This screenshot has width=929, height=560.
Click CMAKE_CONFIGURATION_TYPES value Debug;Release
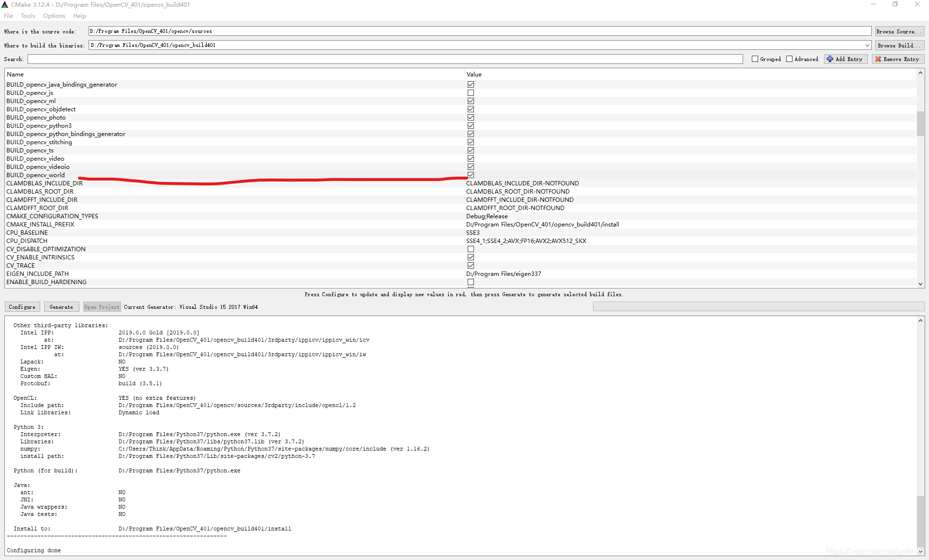pos(487,216)
